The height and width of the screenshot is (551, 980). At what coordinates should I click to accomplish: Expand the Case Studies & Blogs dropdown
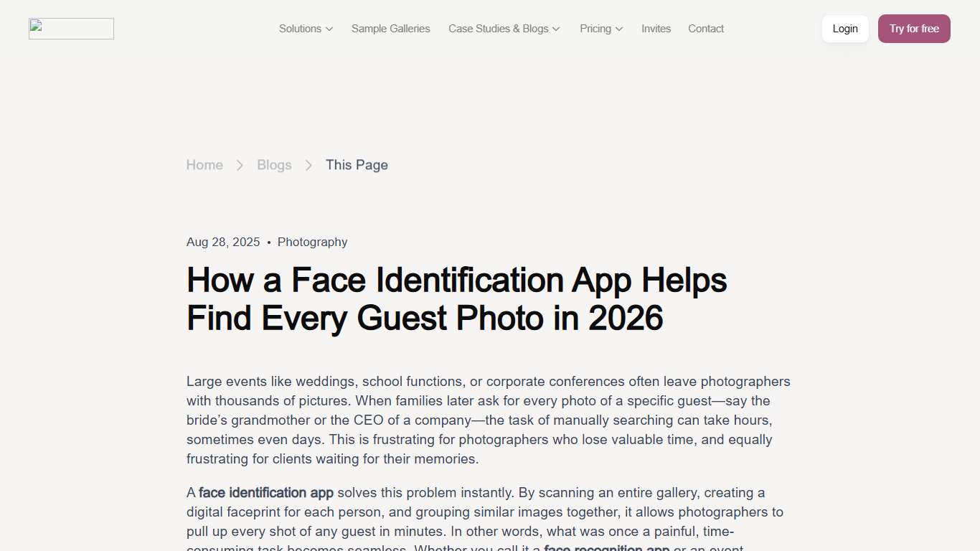[499, 29]
